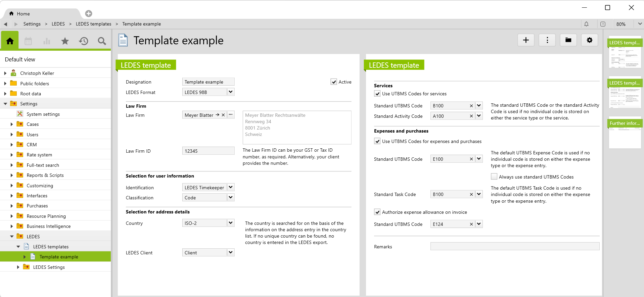Viewport: 644px width, 297px height.
Task: Click the plus button to add new
Action: click(x=526, y=40)
